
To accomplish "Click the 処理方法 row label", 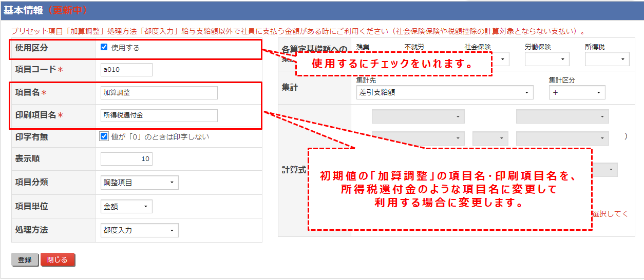I will [32, 230].
